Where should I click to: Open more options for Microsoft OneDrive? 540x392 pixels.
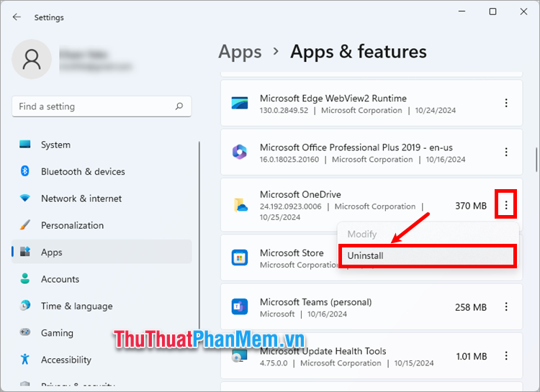point(506,206)
